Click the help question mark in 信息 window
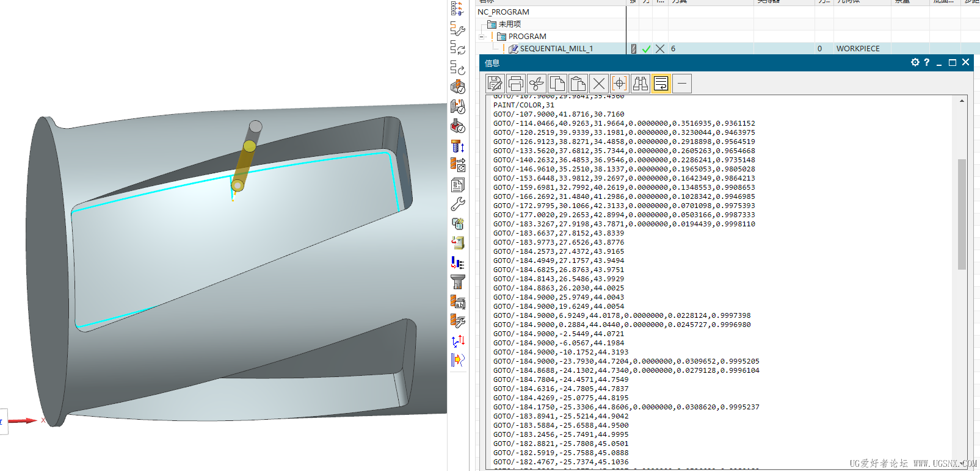This screenshot has height=471, width=980. [x=926, y=62]
